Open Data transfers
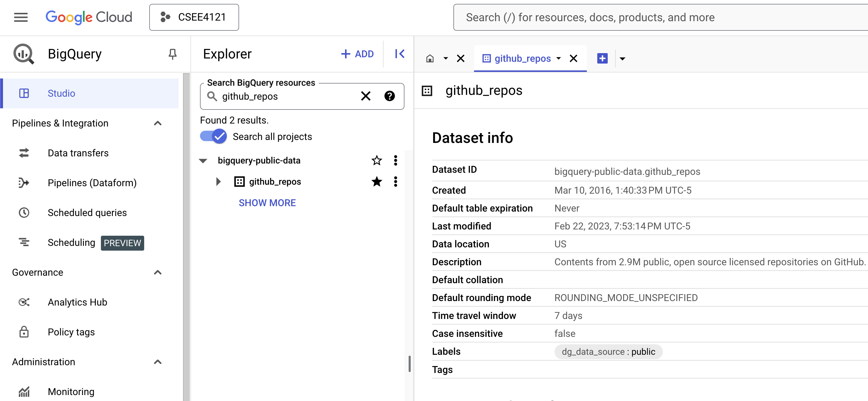868x401 pixels. 78,153
